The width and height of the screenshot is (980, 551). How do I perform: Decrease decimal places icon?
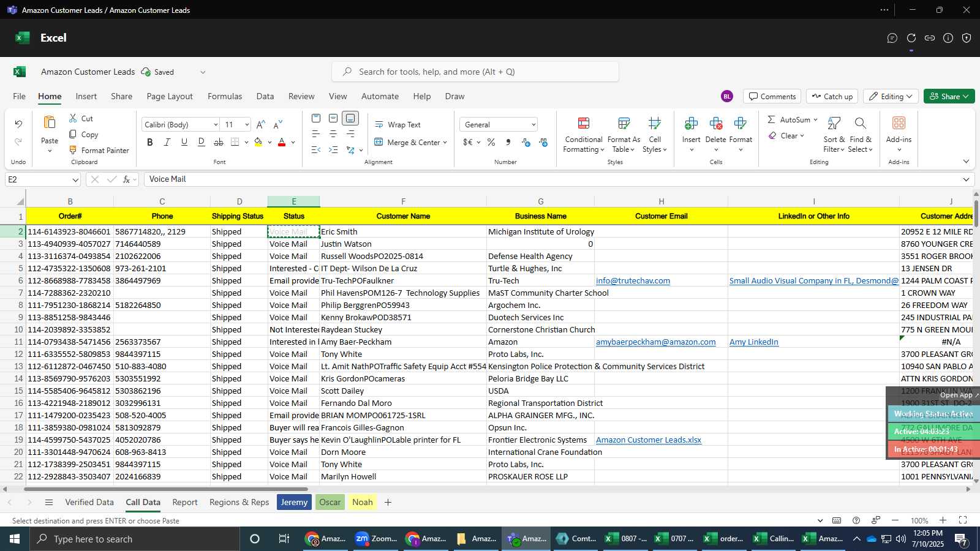[x=543, y=142]
